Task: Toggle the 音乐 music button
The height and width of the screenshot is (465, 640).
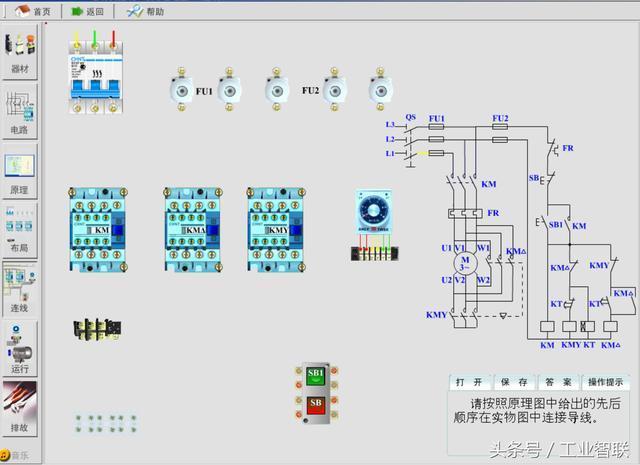Action: click(14, 455)
